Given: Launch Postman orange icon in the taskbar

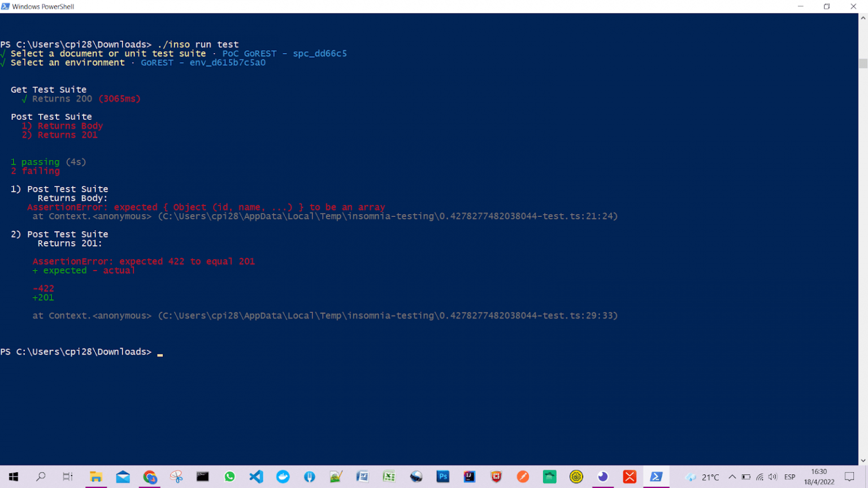Looking at the screenshot, I should (523, 477).
